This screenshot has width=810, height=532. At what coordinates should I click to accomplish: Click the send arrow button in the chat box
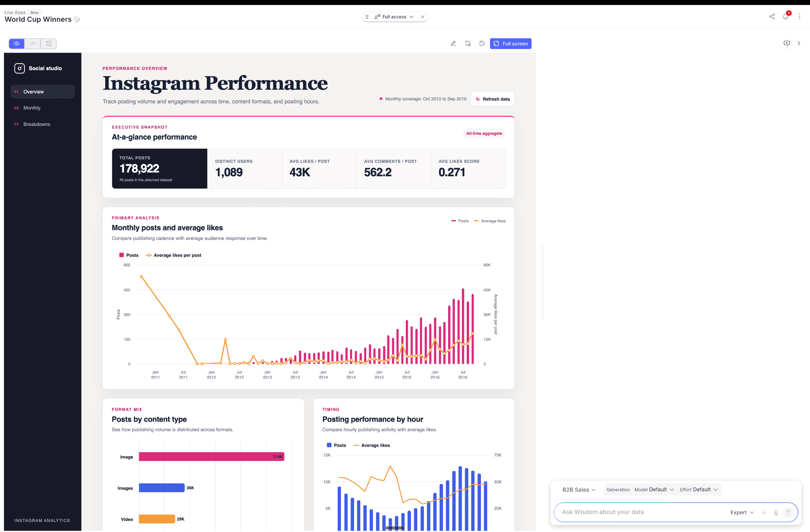coord(788,513)
